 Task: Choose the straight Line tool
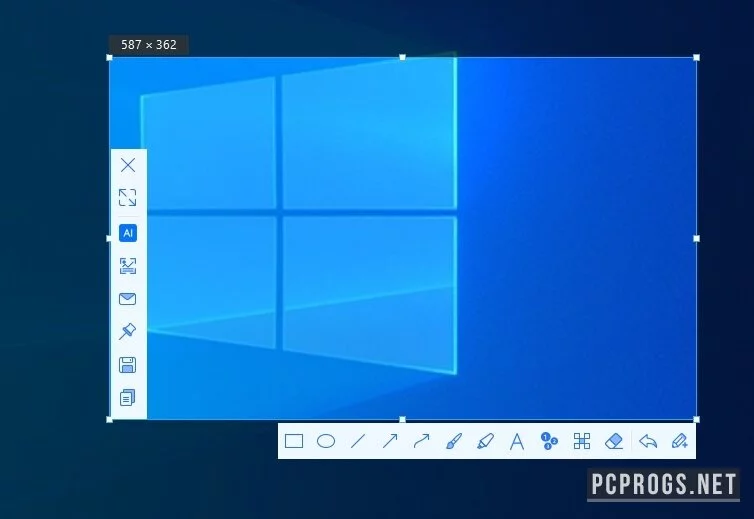pos(358,441)
